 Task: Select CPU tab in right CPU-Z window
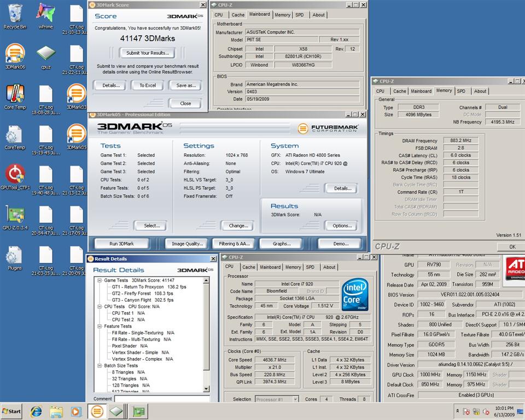[x=380, y=91]
